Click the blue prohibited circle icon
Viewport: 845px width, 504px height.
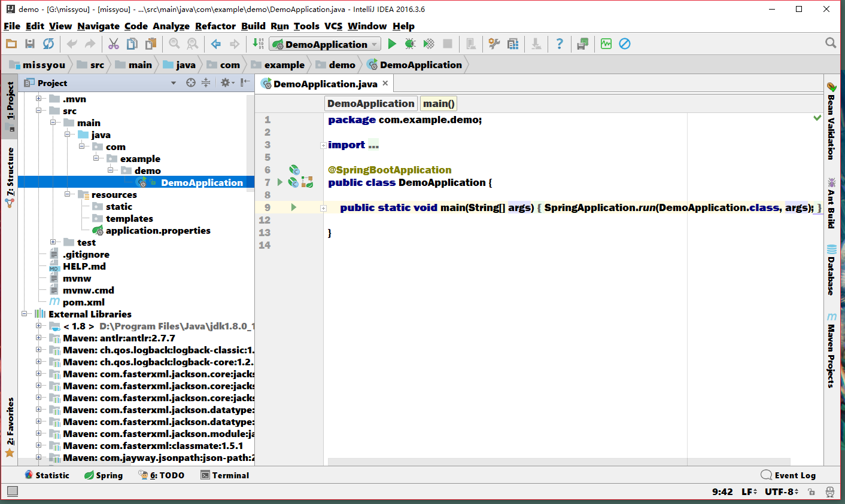(625, 44)
